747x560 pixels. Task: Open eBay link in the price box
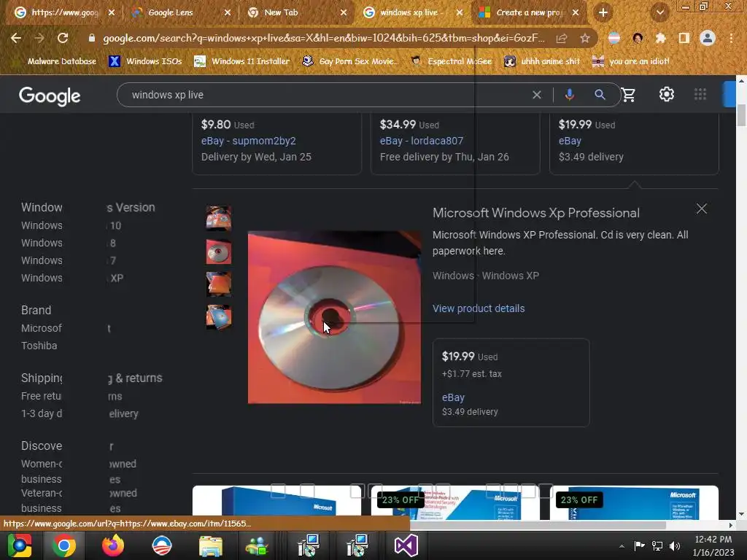pos(453,397)
